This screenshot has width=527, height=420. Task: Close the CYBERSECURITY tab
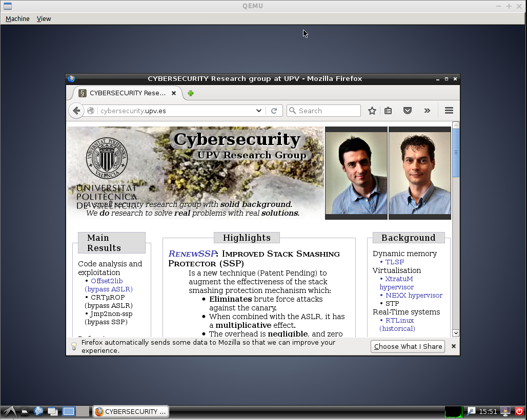pos(174,93)
